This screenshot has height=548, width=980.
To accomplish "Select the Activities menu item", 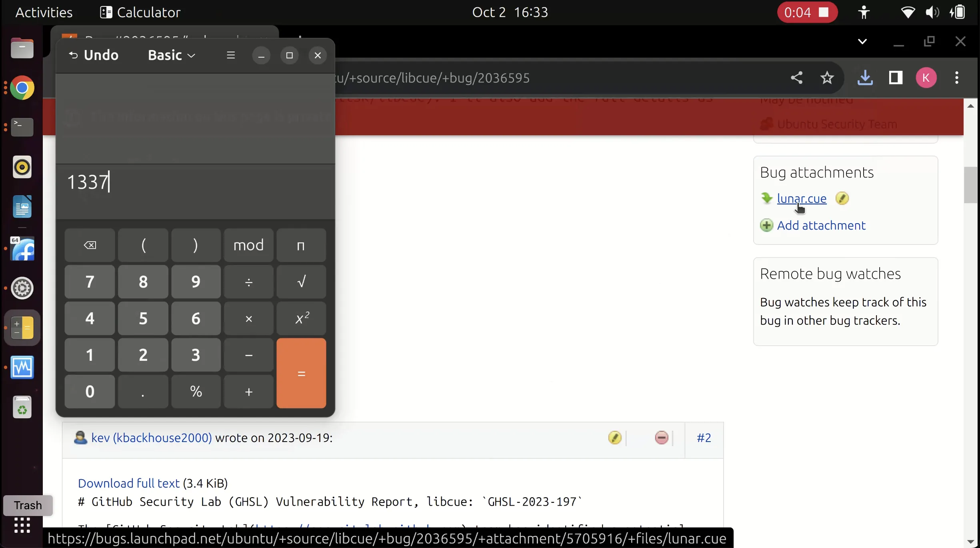I will pyautogui.click(x=44, y=12).
